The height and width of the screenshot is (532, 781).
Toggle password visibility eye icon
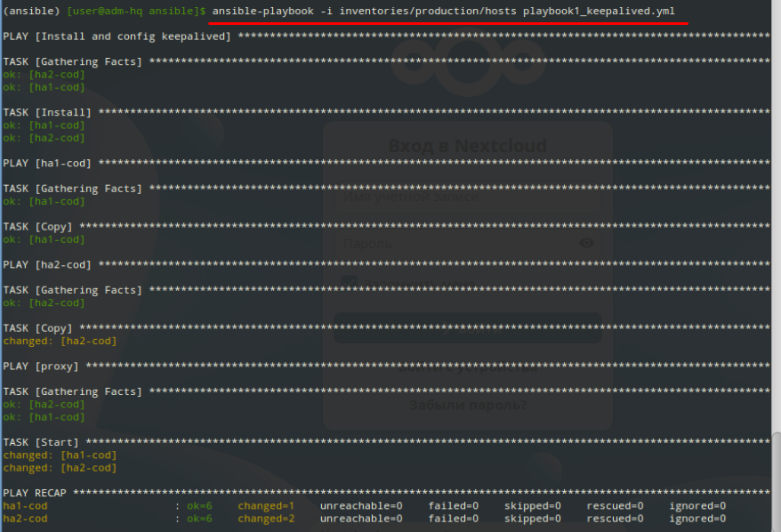click(x=586, y=243)
